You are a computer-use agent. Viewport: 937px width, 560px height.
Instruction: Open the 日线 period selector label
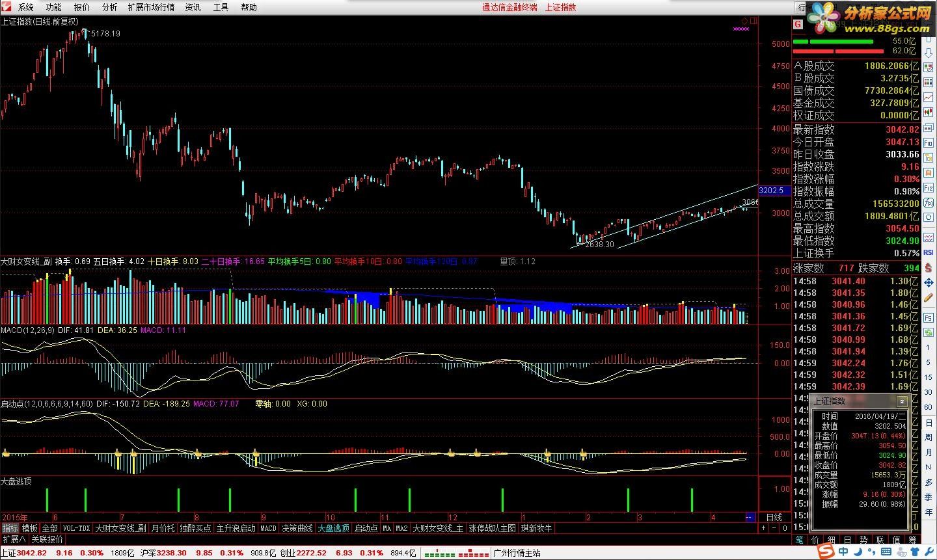(774, 517)
